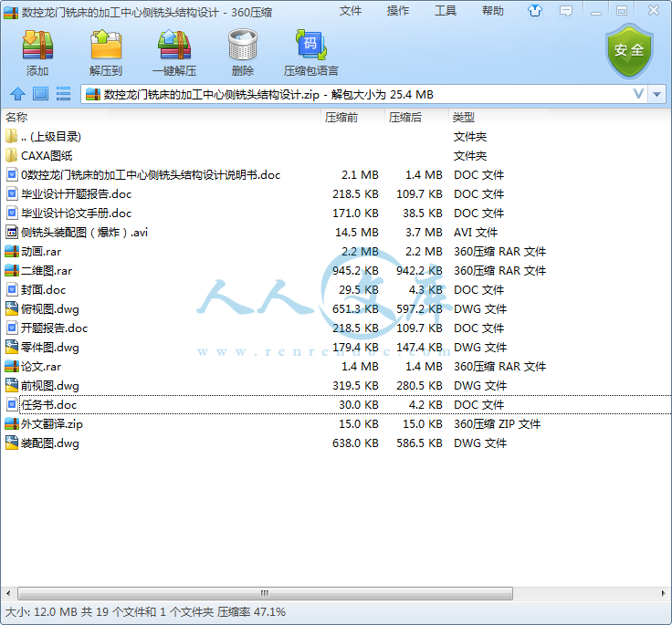This screenshot has height=625, width=672.
Task: Click the drawing icon of 装配图.dwg
Action: point(12,443)
